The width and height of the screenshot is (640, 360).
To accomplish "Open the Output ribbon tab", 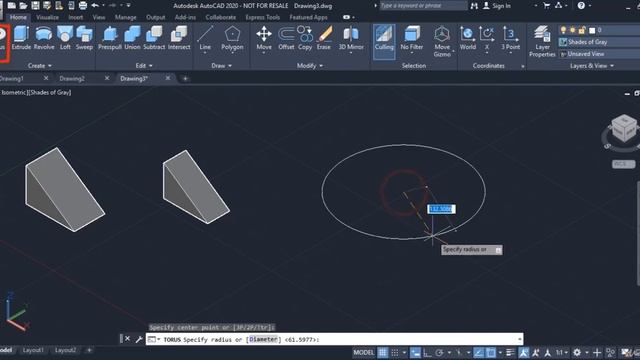I will [156, 17].
